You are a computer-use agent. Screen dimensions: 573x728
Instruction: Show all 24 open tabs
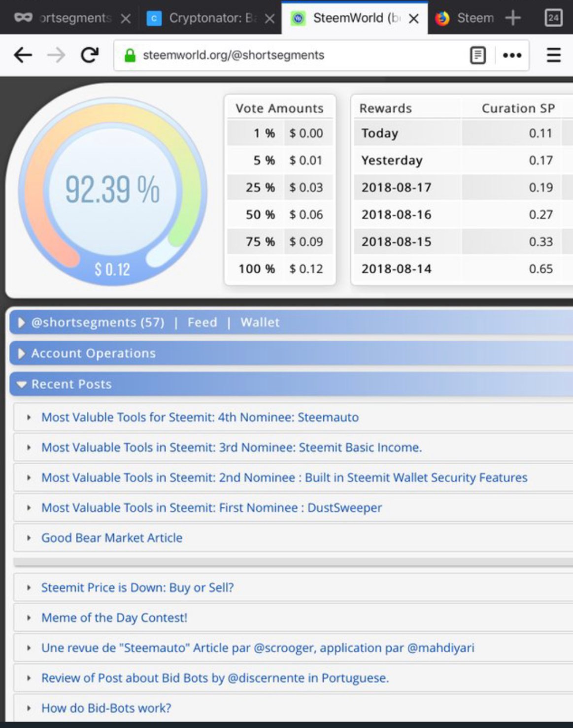click(x=553, y=18)
